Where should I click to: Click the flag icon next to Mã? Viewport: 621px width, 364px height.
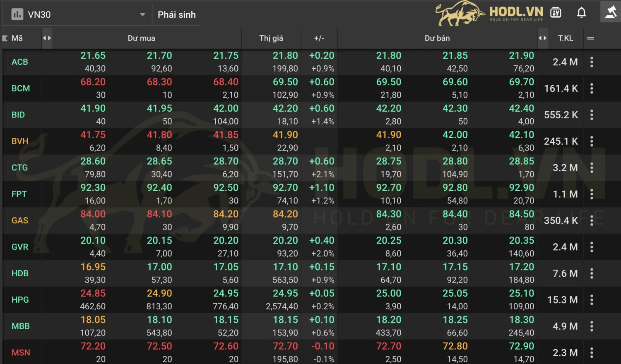5,38
